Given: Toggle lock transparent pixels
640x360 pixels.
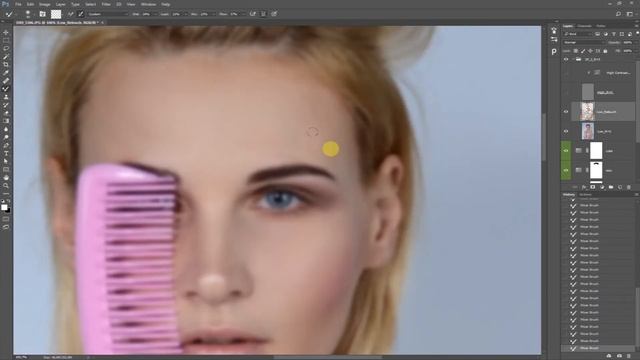Looking at the screenshot, I should click(576, 51).
